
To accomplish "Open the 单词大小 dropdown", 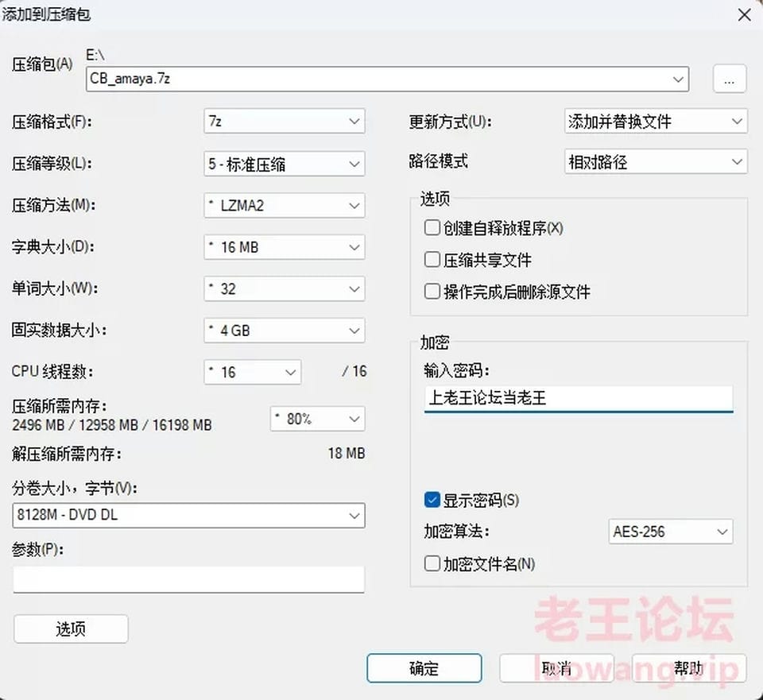I will pos(285,288).
